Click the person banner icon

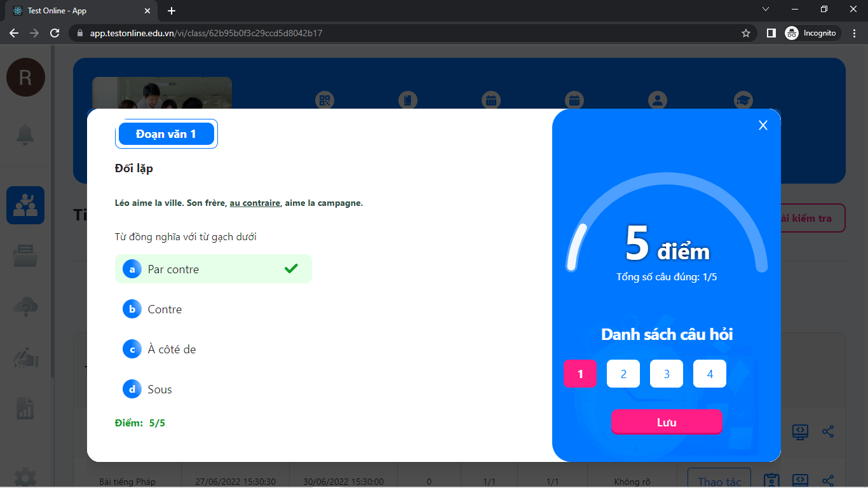coord(658,100)
